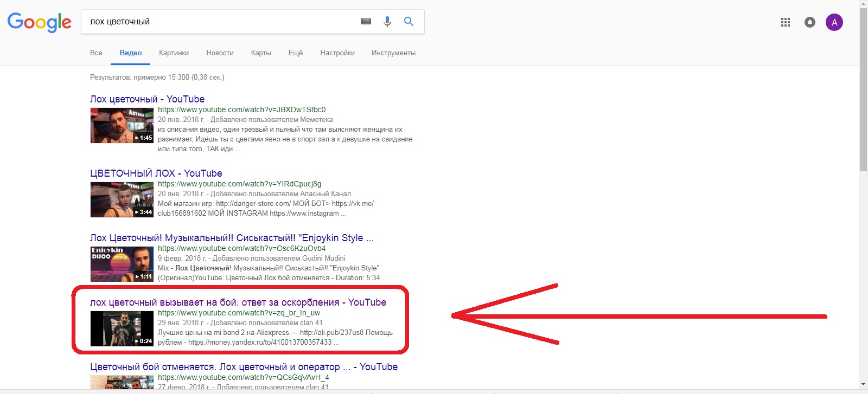Open the on-screen keyboard icon
868x394 pixels.
click(x=366, y=22)
